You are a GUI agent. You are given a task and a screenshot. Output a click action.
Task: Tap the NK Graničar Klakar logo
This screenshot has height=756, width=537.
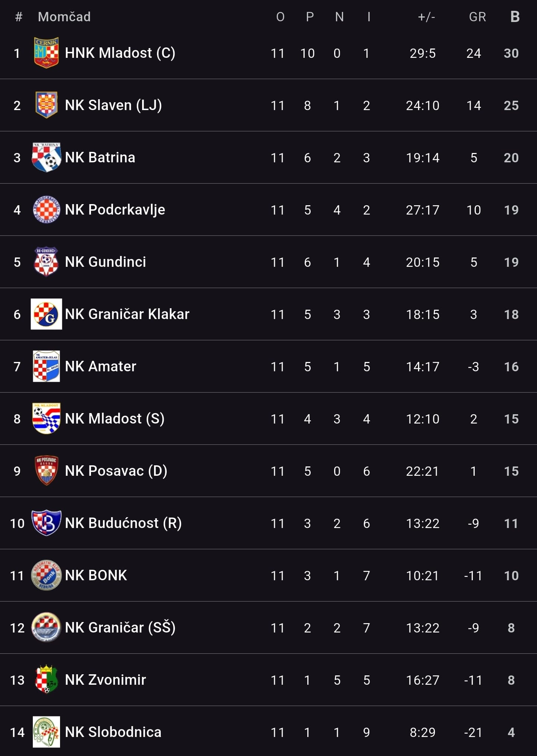coord(46,314)
